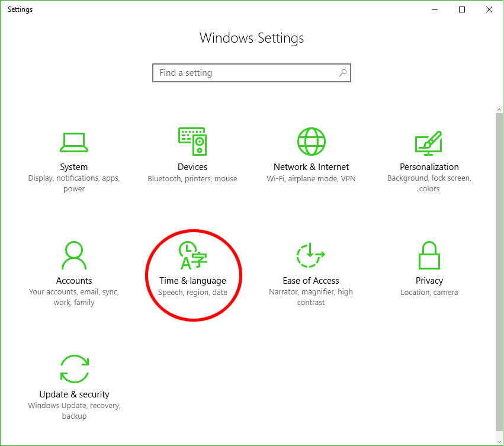This screenshot has height=446, width=504.
Task: Click 'Display, notifications, apps, power' description
Action: pyautogui.click(x=74, y=183)
